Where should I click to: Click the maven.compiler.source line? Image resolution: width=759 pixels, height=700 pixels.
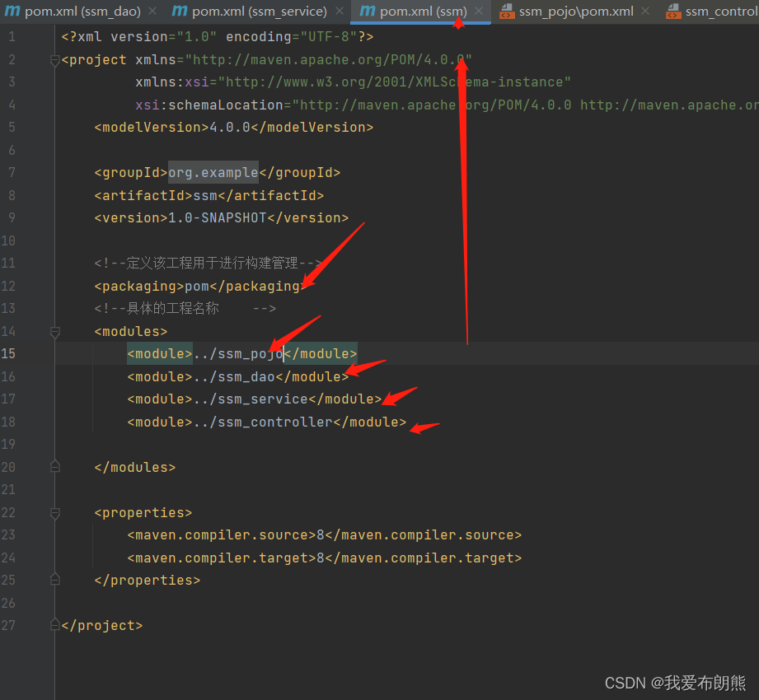325,534
